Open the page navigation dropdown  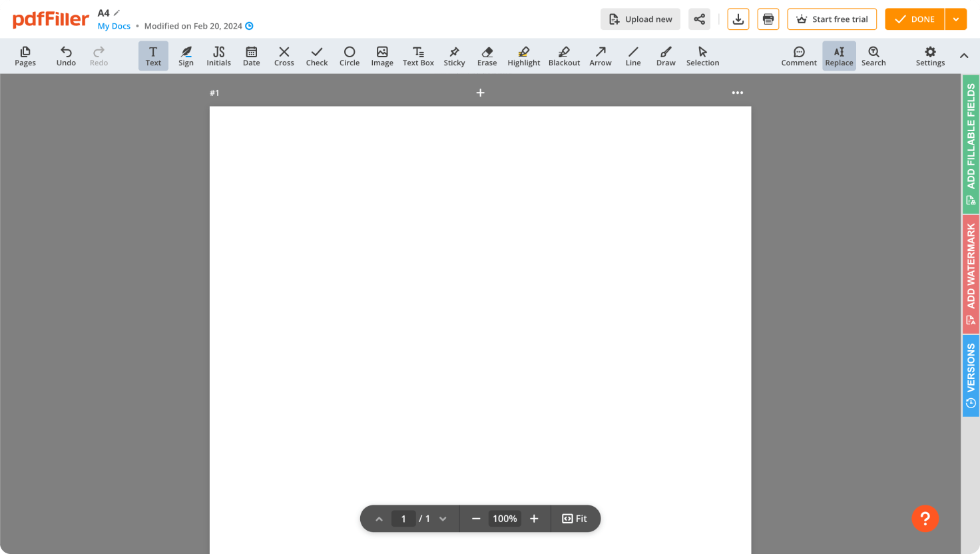click(x=443, y=519)
